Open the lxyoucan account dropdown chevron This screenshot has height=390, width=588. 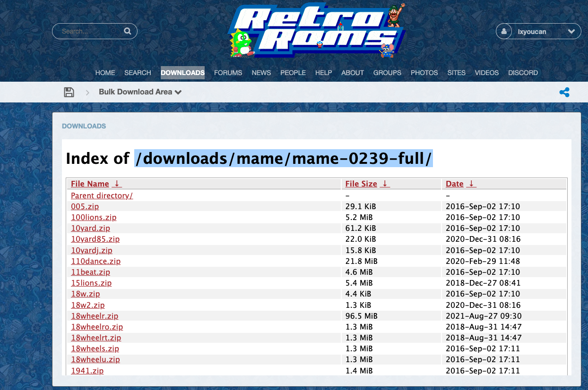click(571, 32)
